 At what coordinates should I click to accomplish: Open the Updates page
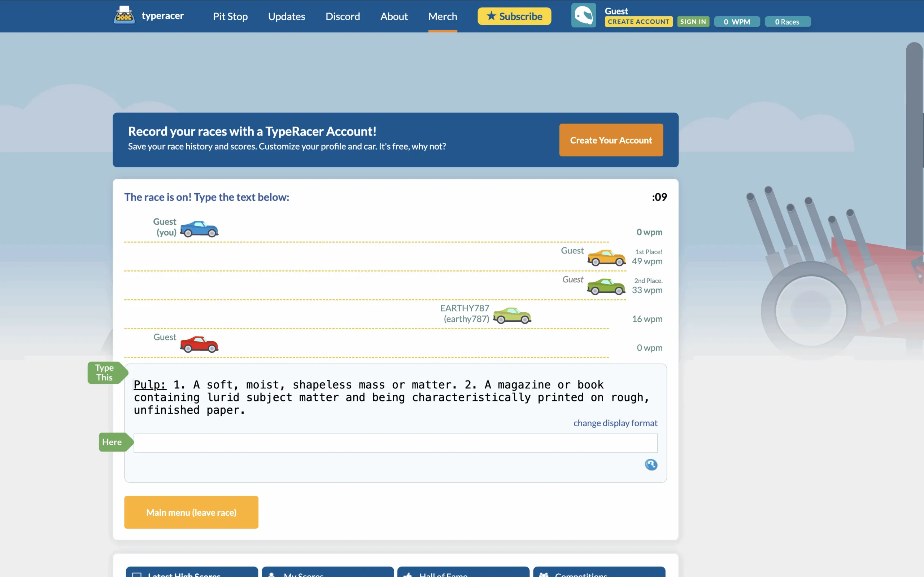click(286, 17)
